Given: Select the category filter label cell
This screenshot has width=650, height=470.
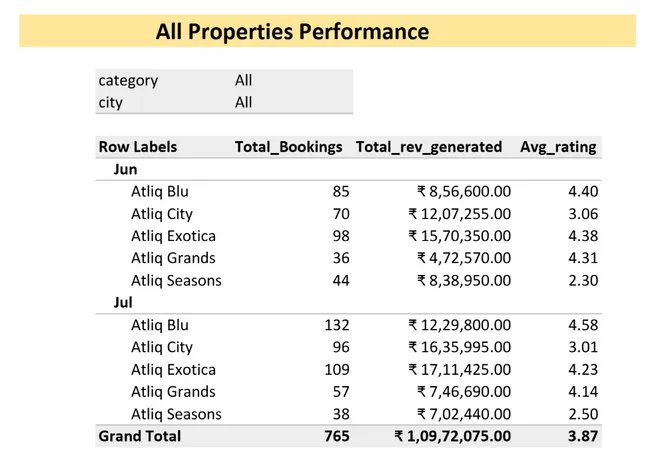Looking at the screenshot, I should [x=128, y=80].
